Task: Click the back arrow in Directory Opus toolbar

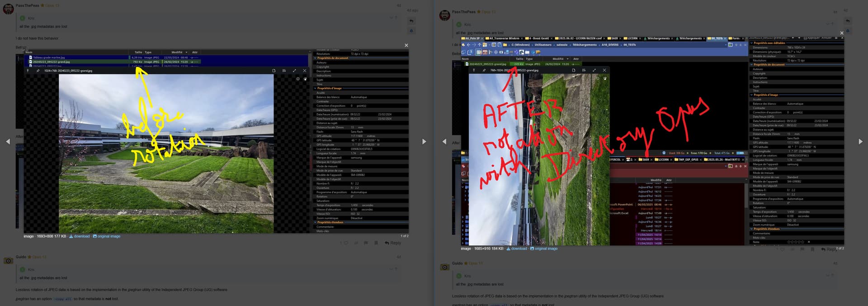Action: pos(468,45)
